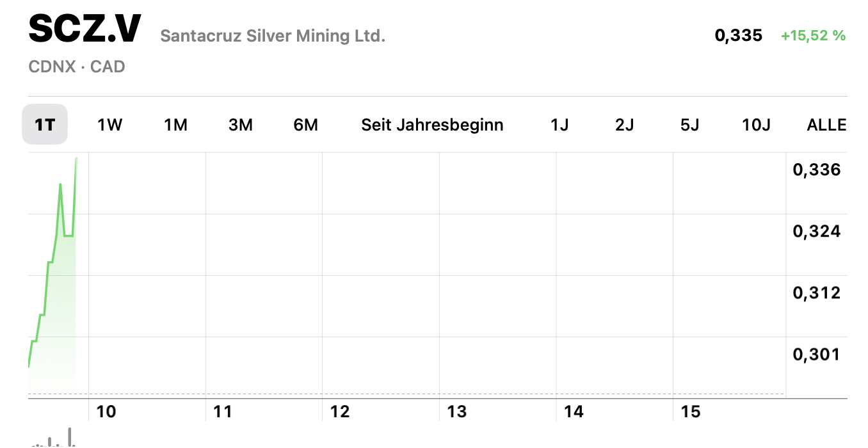Switch to the 10J range
The height and width of the screenshot is (448, 868).
pyautogui.click(x=756, y=124)
